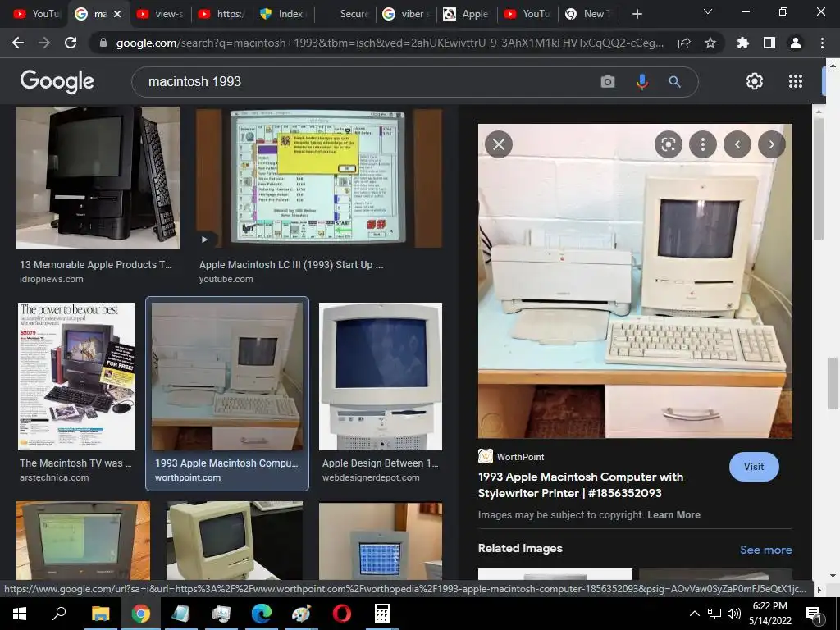840x630 pixels.
Task: Open the 13 Memorable Apple Products thumbnail
Action: coord(98,178)
